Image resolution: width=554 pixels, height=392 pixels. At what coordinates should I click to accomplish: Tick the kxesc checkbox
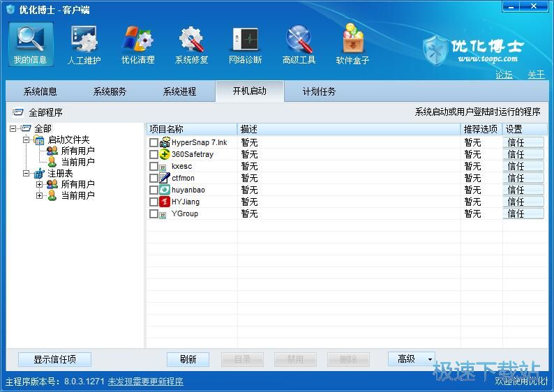click(x=154, y=166)
